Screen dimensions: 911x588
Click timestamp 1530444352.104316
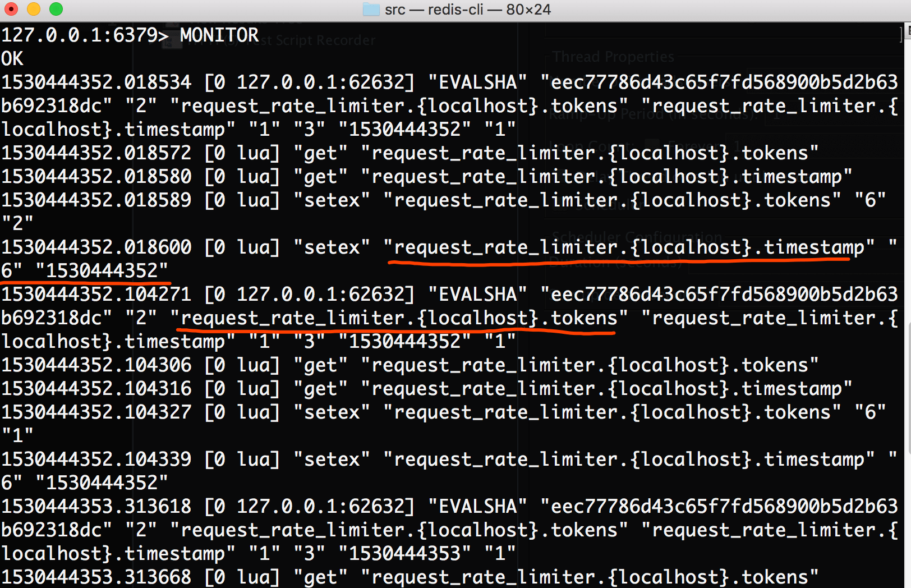tap(96, 389)
